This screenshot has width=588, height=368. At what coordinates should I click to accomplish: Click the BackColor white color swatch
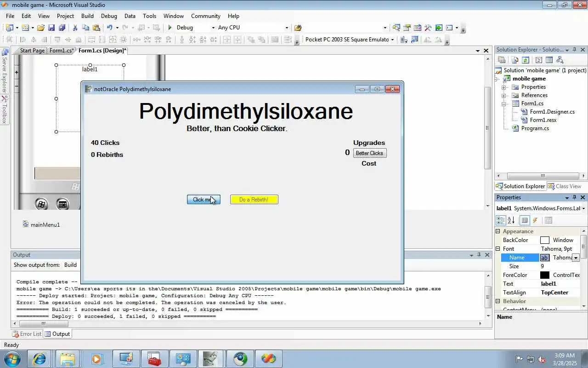(x=545, y=240)
